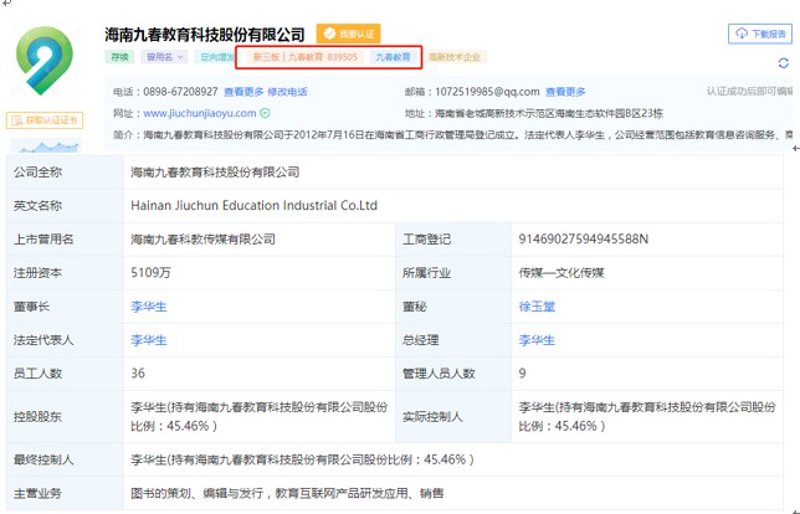The image size is (800, 514).
Task: Click the 定向增发 tag
Action: (214, 57)
